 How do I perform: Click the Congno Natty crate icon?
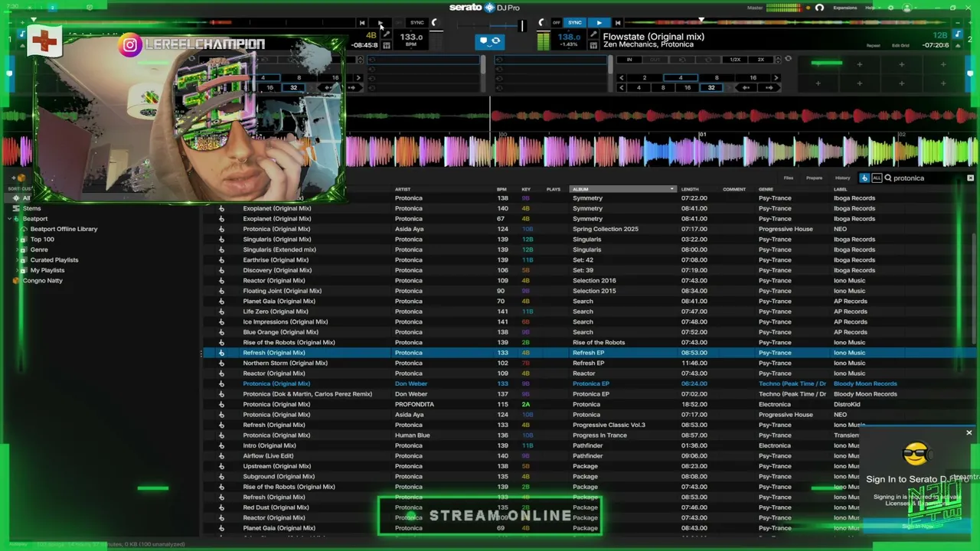[16, 281]
